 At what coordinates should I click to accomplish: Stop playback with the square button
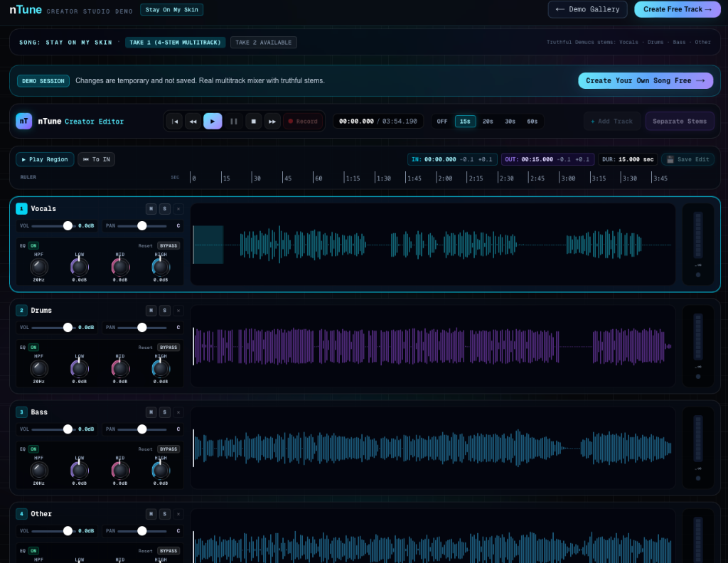254,121
